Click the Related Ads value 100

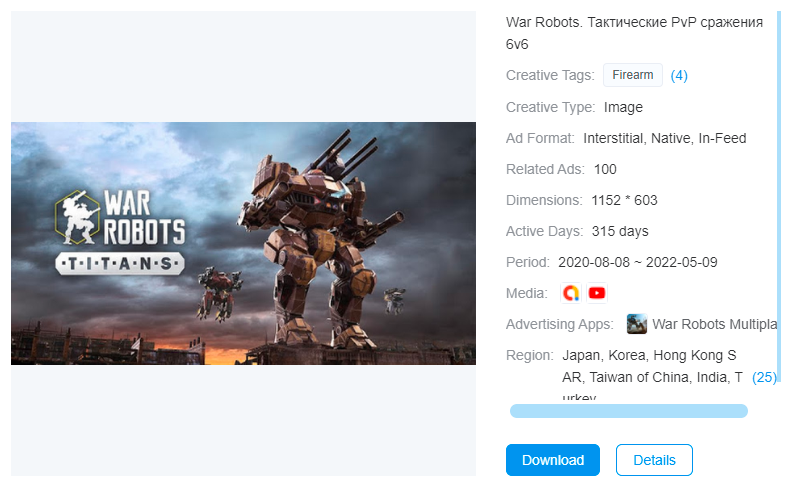[605, 169]
